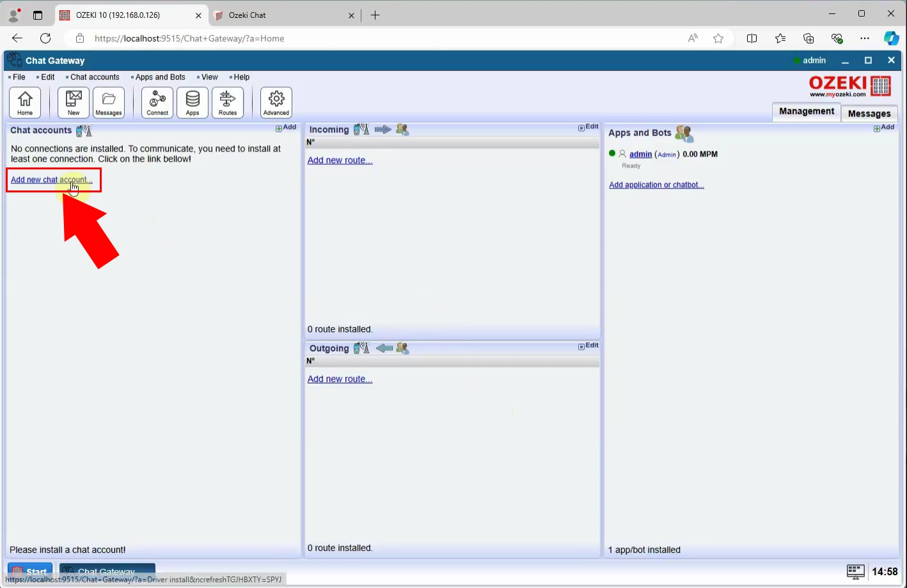Screen dimensions: 907x588
Task: Click Add in Apps and Bots panel header
Action: [x=884, y=128]
